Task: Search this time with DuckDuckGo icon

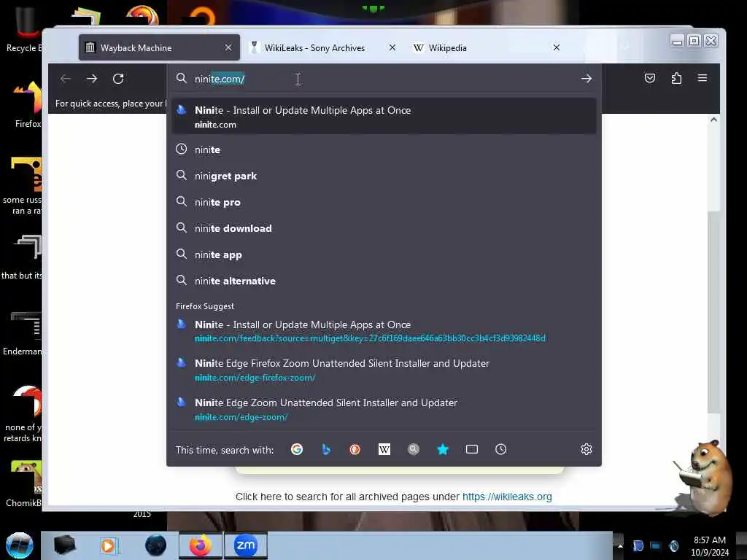Action: pos(355,449)
